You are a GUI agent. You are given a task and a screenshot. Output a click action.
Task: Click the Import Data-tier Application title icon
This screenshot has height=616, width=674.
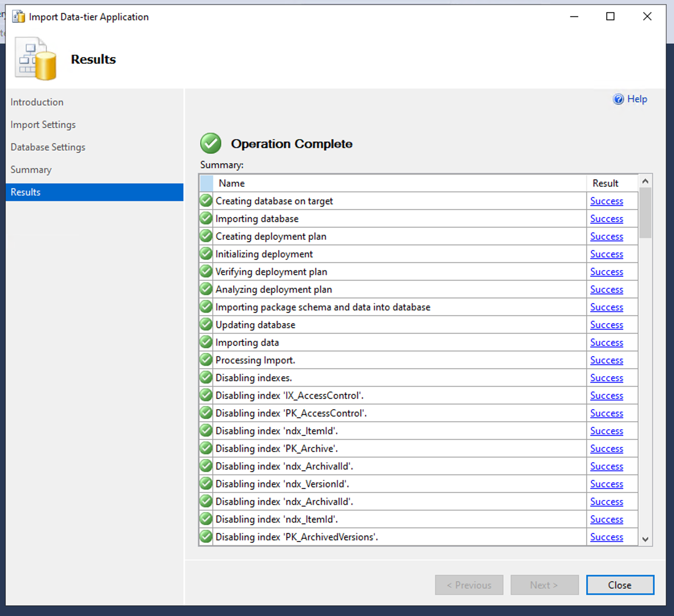(x=18, y=17)
